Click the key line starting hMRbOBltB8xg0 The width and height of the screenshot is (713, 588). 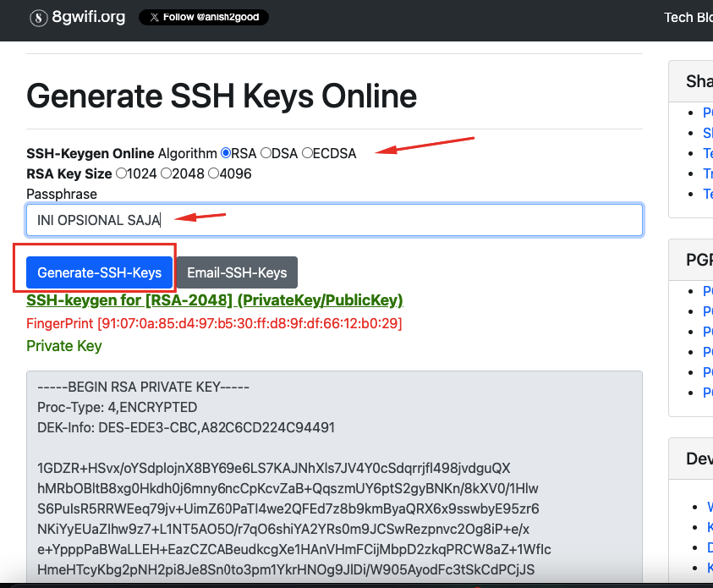tap(288, 488)
